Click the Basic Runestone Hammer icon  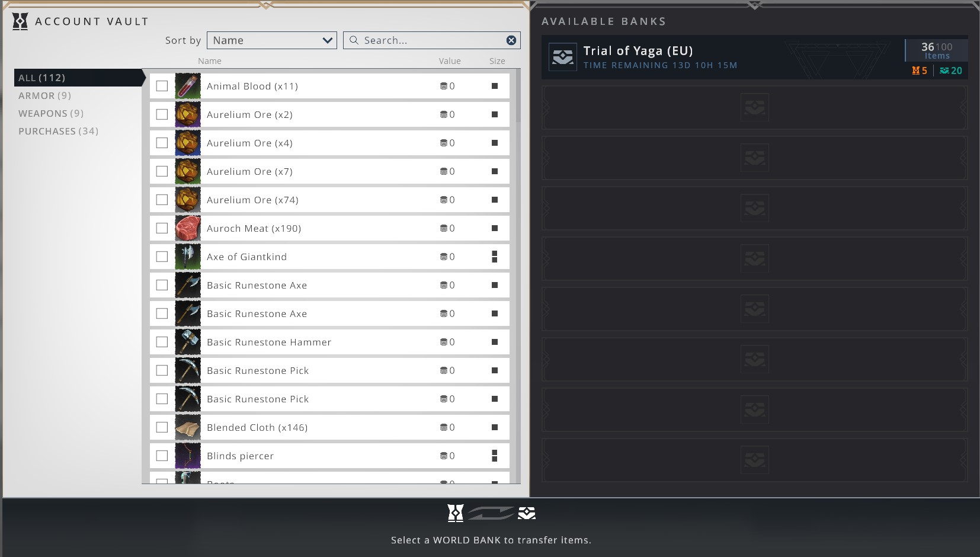pyautogui.click(x=188, y=342)
